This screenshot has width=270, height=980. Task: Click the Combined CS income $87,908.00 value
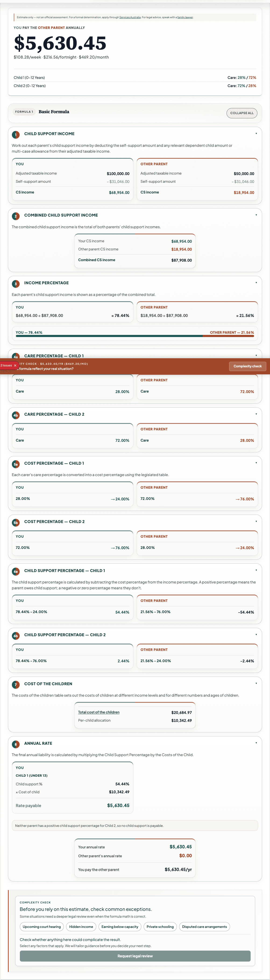[182, 261]
